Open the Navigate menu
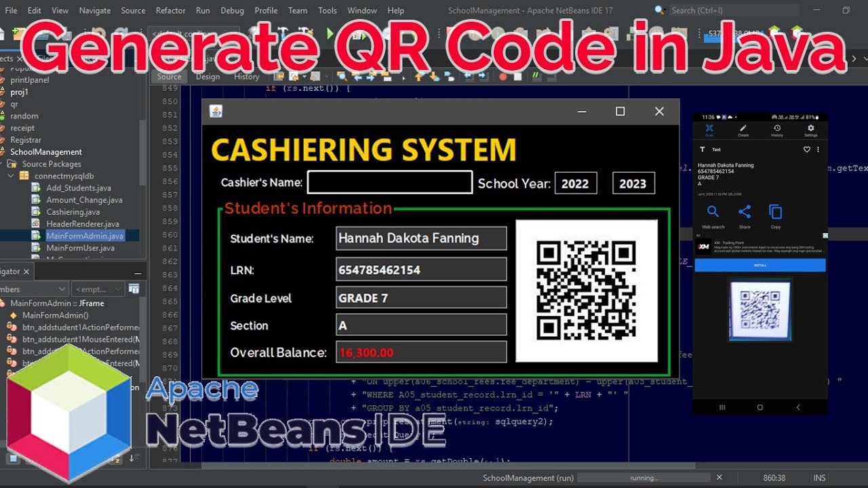This screenshot has height=488, width=868. click(x=95, y=10)
